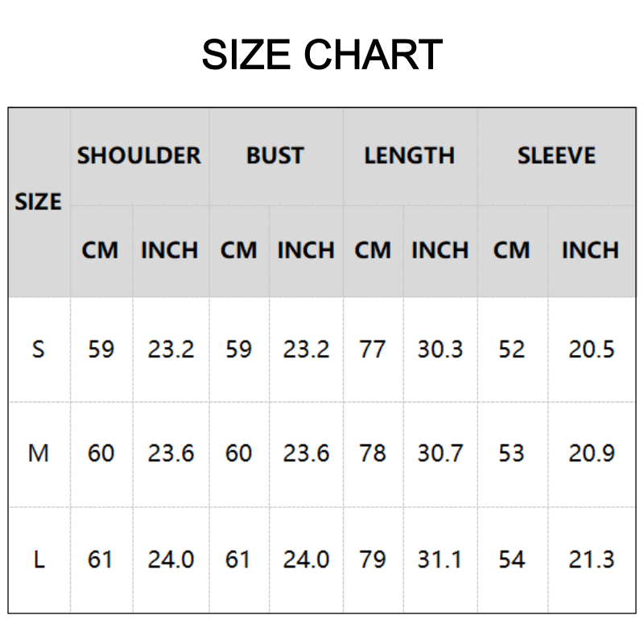Select the S size row label
644x644 pixels.
coord(39,349)
